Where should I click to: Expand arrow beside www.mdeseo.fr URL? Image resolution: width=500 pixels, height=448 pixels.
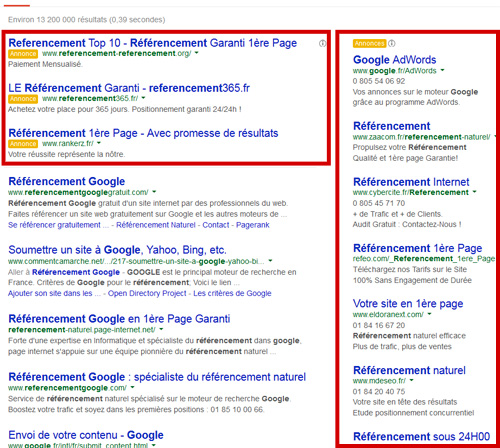[x=411, y=380]
